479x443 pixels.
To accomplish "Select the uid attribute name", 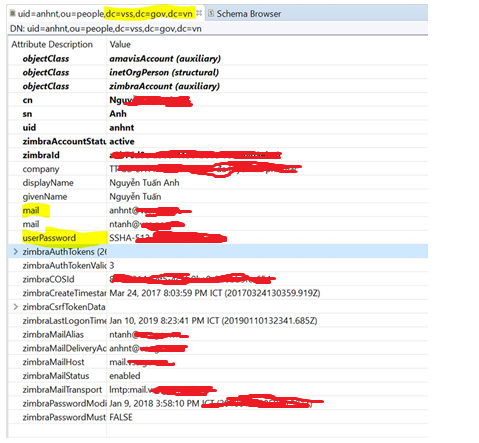I will pyautogui.click(x=29, y=128).
